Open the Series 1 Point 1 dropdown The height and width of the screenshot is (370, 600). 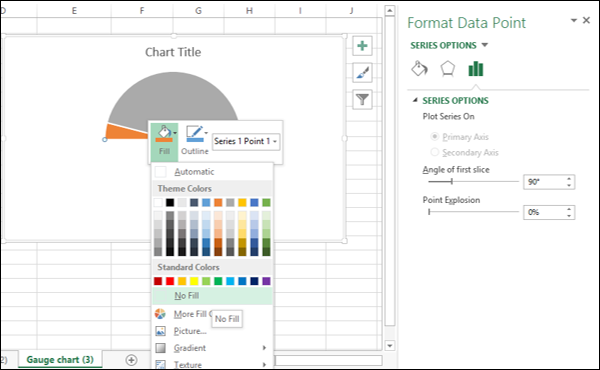[246, 141]
